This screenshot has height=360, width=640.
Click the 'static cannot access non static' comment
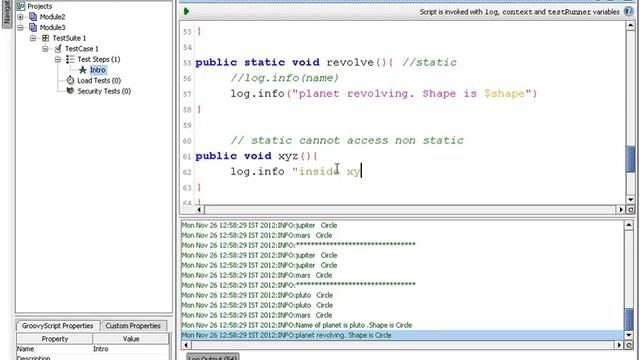coord(347,140)
